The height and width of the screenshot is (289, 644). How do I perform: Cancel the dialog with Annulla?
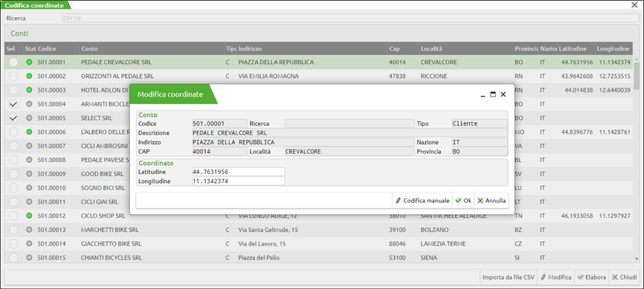(x=491, y=200)
